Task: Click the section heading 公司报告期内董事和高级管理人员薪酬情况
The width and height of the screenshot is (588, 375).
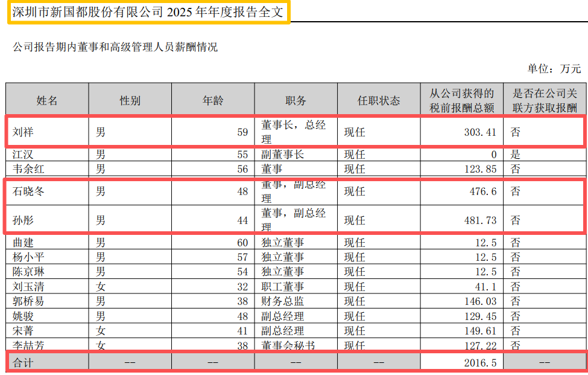Action: coord(115,47)
